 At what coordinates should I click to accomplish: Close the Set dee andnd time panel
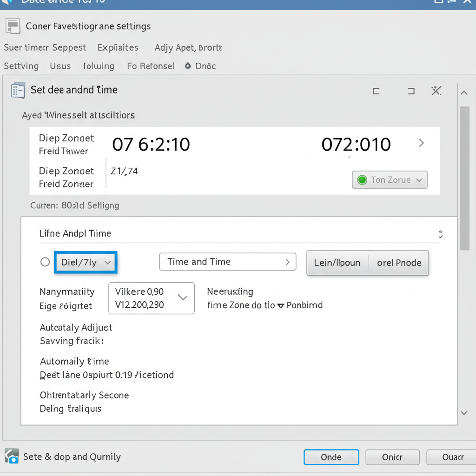coord(436,91)
